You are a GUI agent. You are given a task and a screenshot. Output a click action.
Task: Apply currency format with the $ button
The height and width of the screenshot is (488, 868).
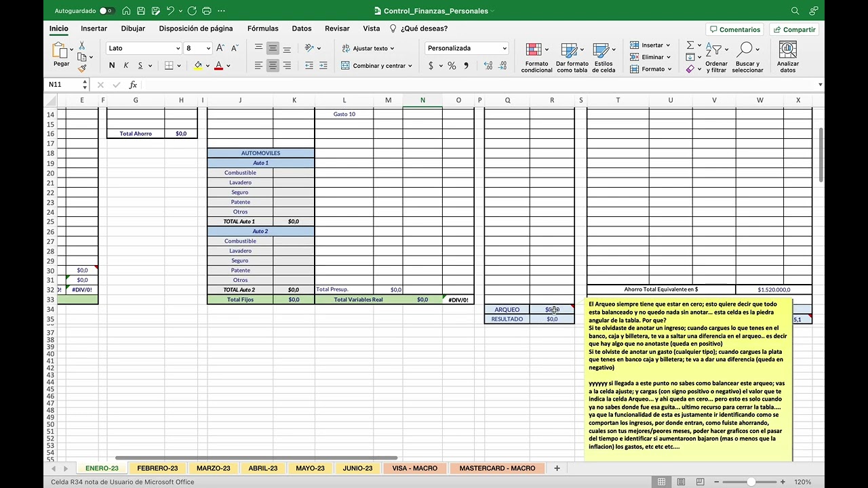tap(431, 66)
